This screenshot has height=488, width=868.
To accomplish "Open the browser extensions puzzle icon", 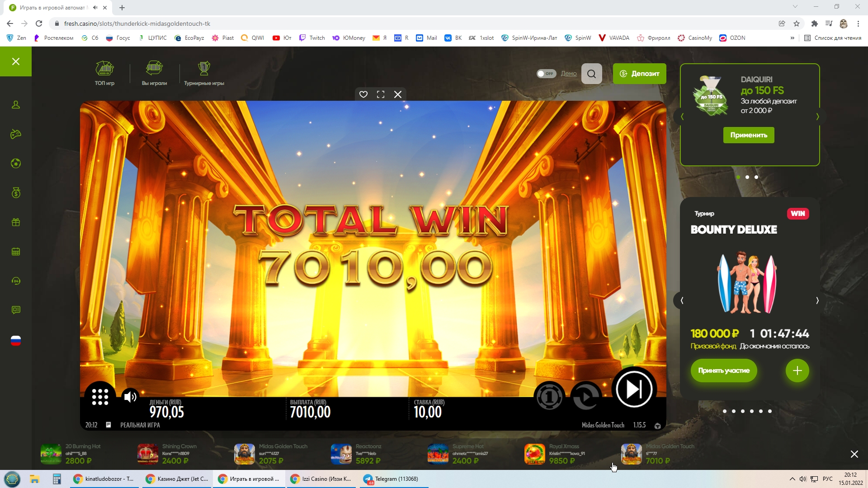I will click(x=815, y=23).
